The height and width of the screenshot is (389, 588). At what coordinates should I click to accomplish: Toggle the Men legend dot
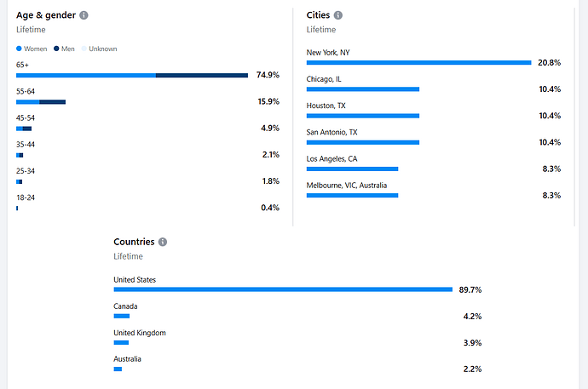pos(56,49)
